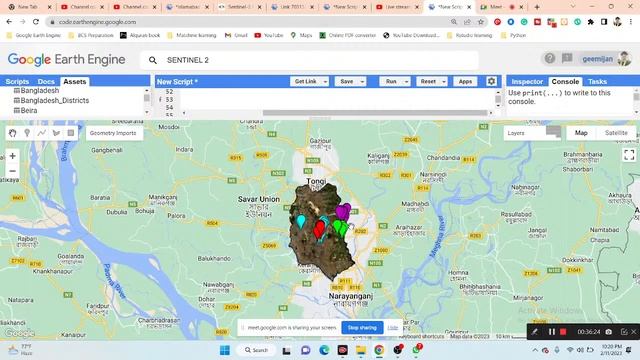Open Microsoft Edge from taskbar
The width and height of the screenshot is (640, 360).
[324, 350]
